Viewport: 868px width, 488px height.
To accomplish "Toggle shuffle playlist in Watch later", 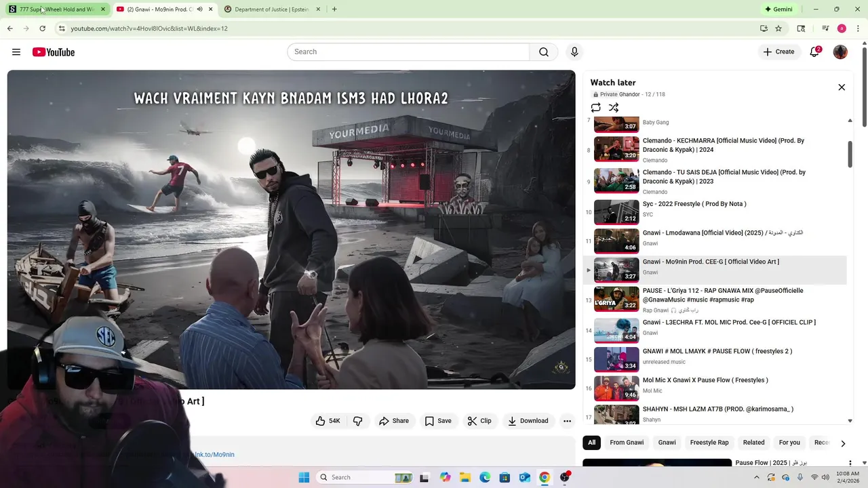I will [x=614, y=108].
